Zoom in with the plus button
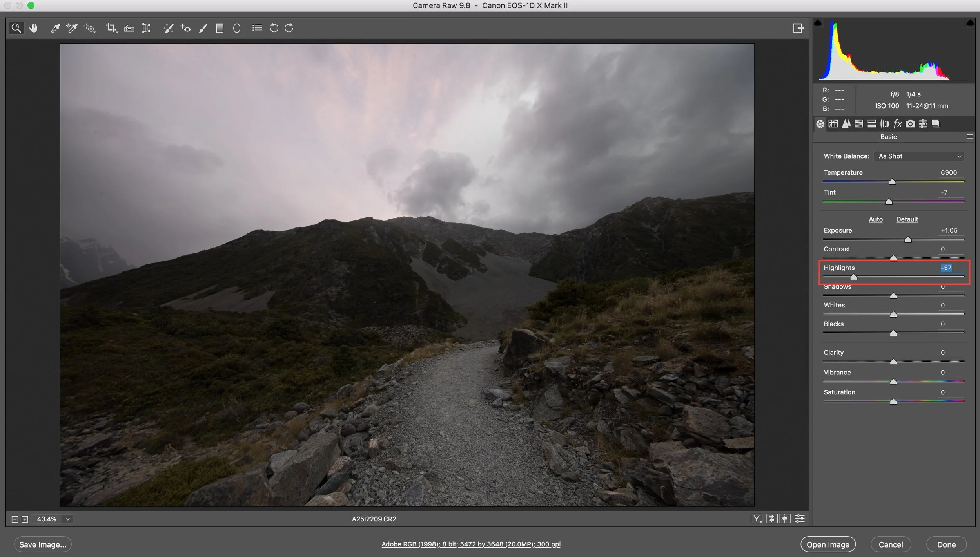Viewport: 980px width, 557px height. (25, 519)
